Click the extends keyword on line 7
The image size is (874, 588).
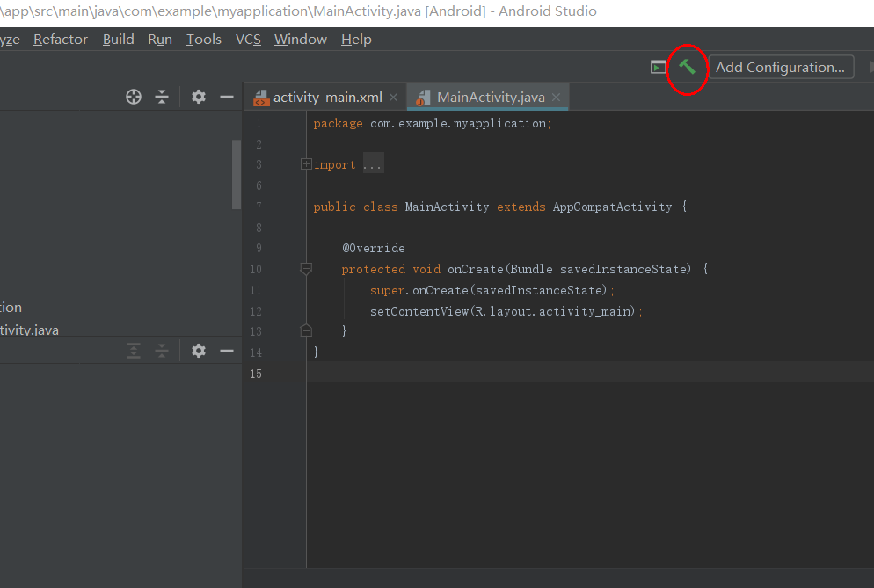pos(521,207)
